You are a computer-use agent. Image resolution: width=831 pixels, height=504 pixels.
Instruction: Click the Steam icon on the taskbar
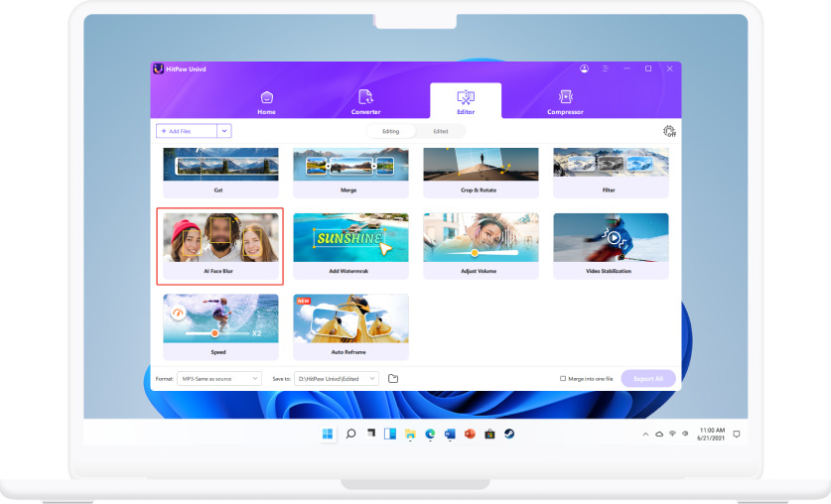coord(509,434)
